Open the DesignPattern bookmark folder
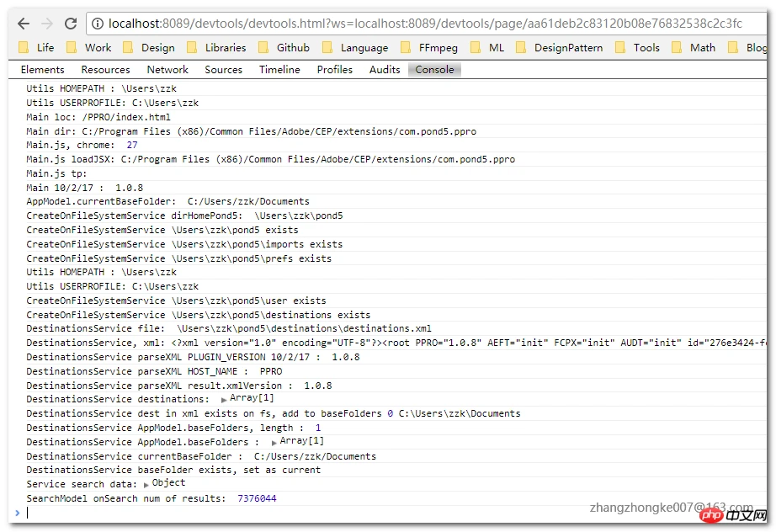The width and height of the screenshot is (776, 532). 560,47
